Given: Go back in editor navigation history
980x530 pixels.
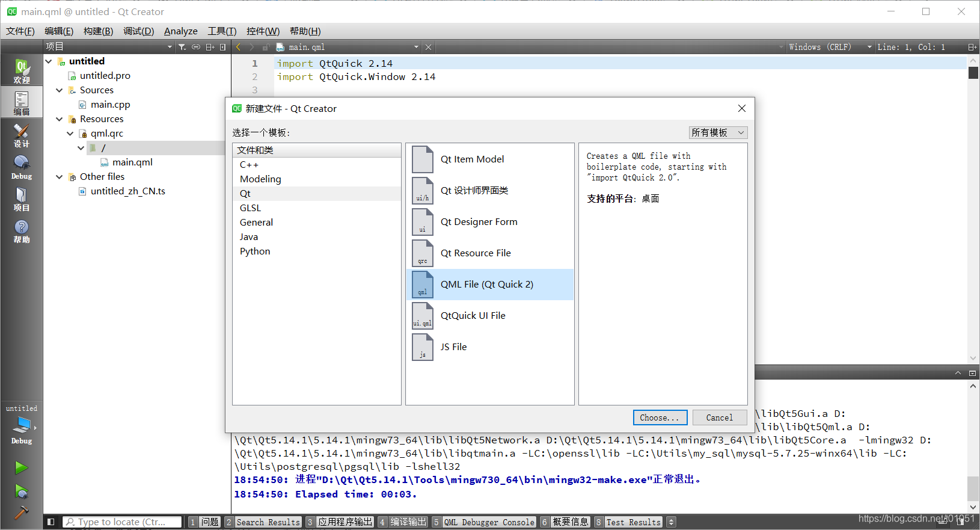Looking at the screenshot, I should 238,47.
